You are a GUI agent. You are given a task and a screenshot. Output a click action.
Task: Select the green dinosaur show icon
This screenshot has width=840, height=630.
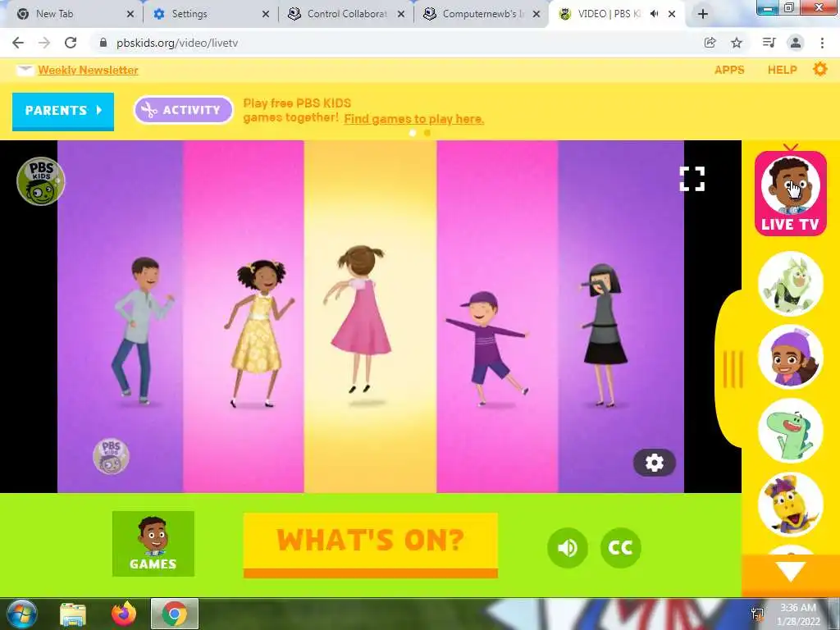[791, 430]
